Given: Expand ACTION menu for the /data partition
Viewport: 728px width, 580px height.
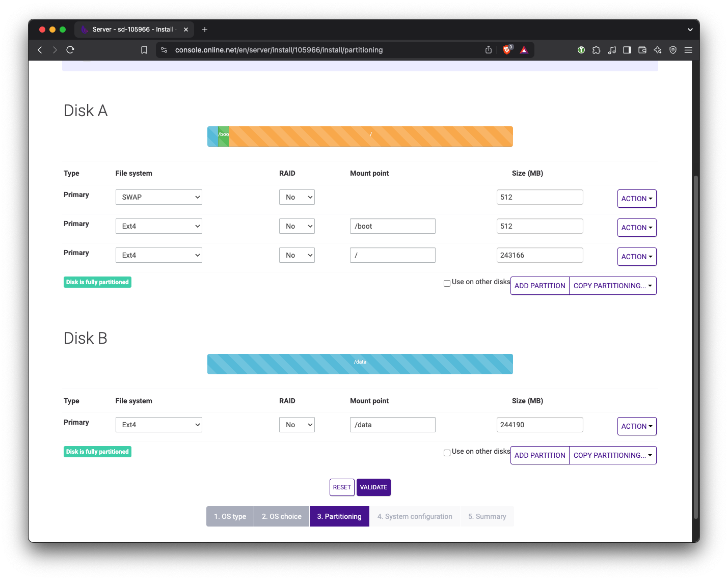Looking at the screenshot, I should pyautogui.click(x=636, y=426).
